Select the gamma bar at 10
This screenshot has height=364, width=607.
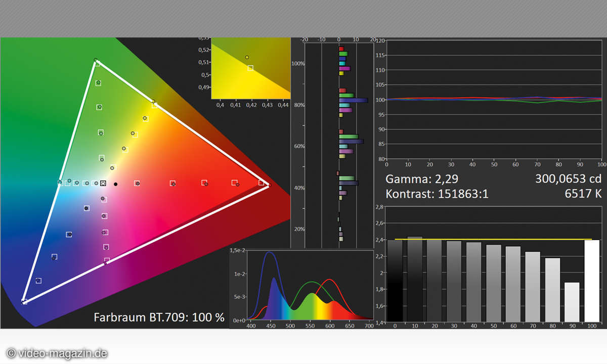pyautogui.click(x=415, y=279)
